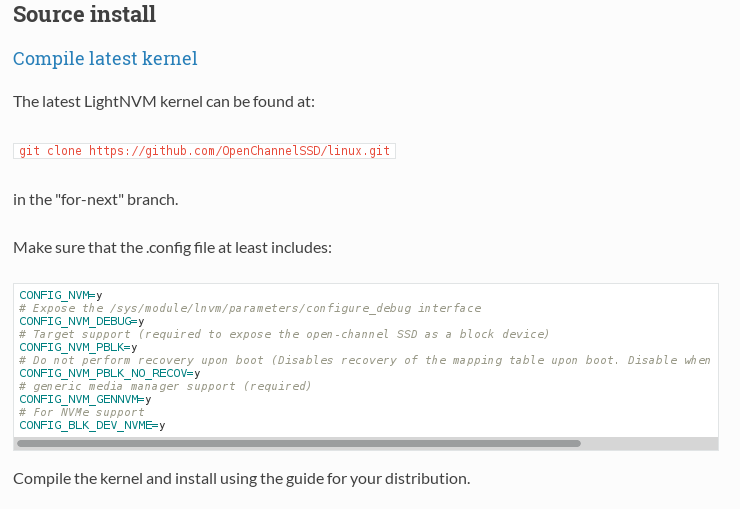
Task: Click the CONFIG_NVM_PBLK_NO_RECOV=y line
Action: click(x=109, y=373)
